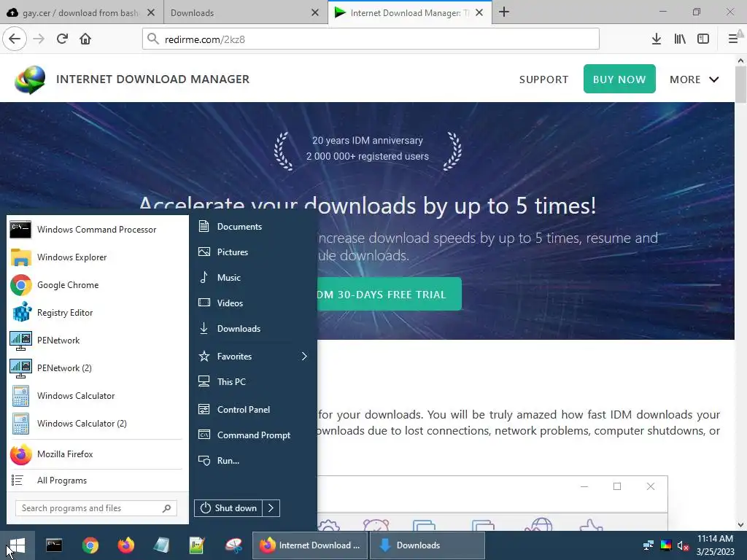Screen dimensions: 747x560
Task: Launch Chrome from the taskbar
Action: pyautogui.click(x=90, y=545)
